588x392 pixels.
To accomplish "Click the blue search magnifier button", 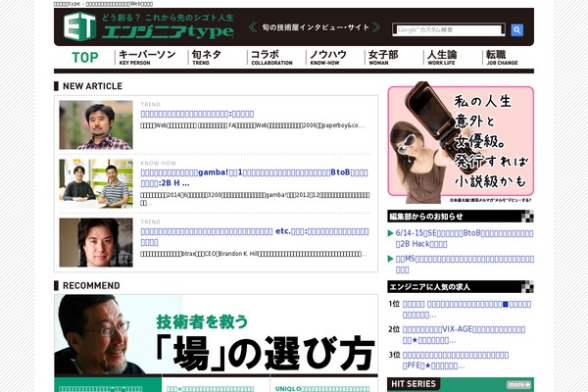I will (x=516, y=30).
